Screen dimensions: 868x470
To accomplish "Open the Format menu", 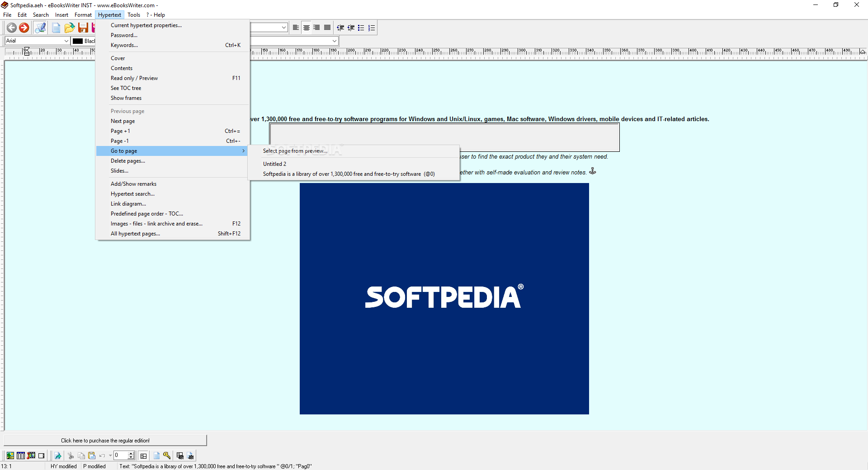I will tap(83, 15).
